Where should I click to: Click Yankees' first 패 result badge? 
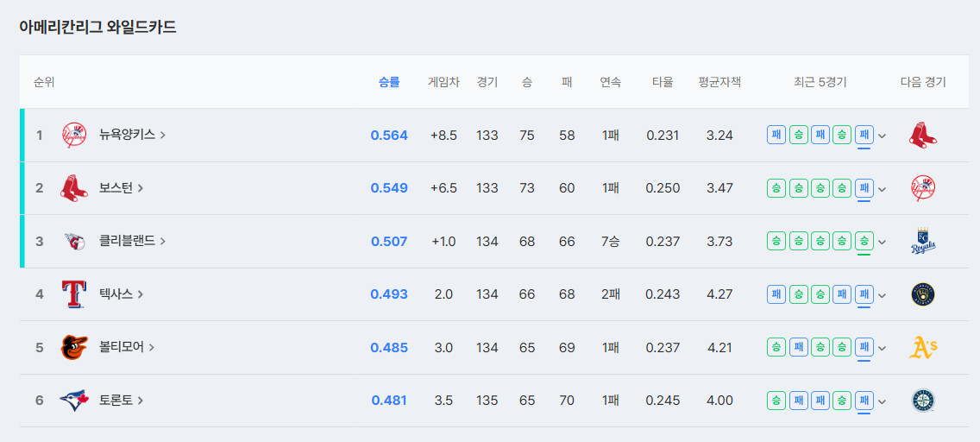[777, 135]
